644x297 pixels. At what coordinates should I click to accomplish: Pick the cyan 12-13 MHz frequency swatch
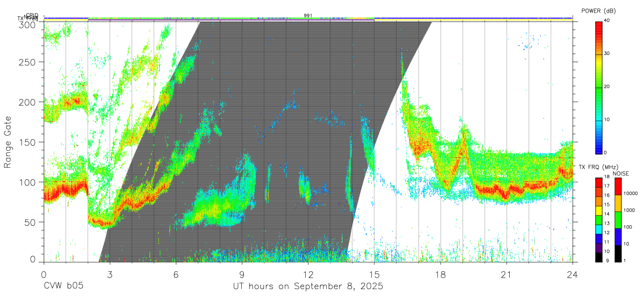click(x=598, y=229)
